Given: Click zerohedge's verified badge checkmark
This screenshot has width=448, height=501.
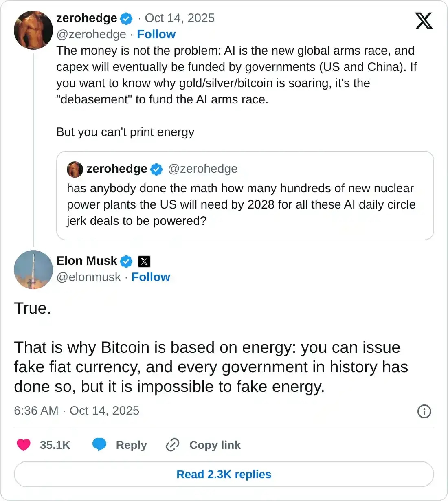Looking at the screenshot, I should point(127,18).
